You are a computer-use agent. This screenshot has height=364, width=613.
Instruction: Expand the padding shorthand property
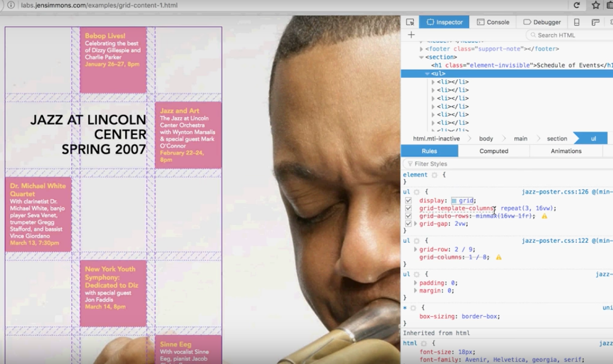tap(415, 283)
